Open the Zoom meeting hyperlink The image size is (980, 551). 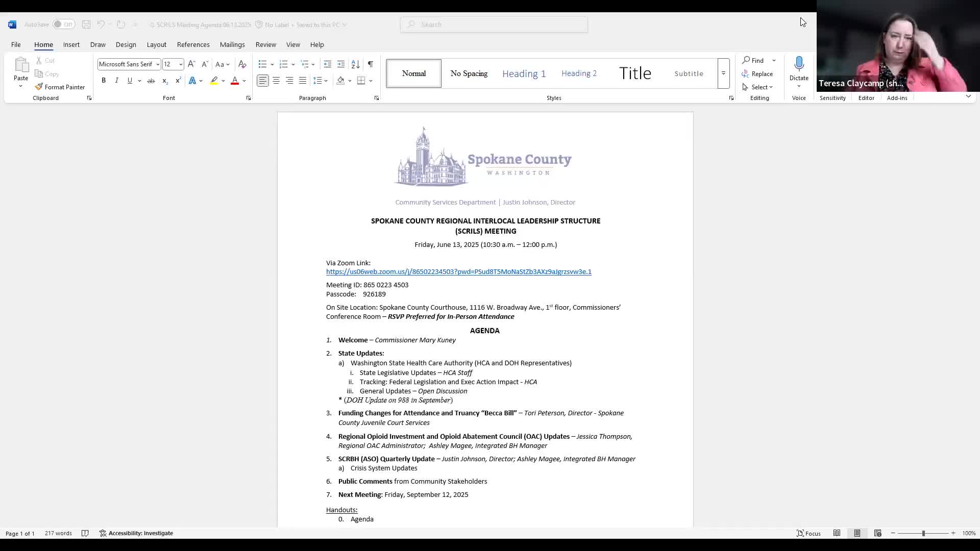coord(458,272)
